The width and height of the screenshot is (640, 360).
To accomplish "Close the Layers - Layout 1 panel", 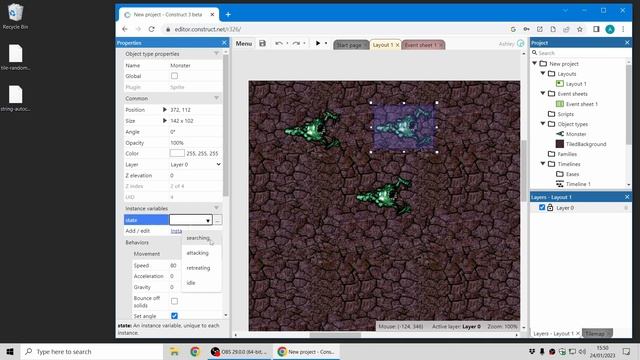I will tap(627, 197).
